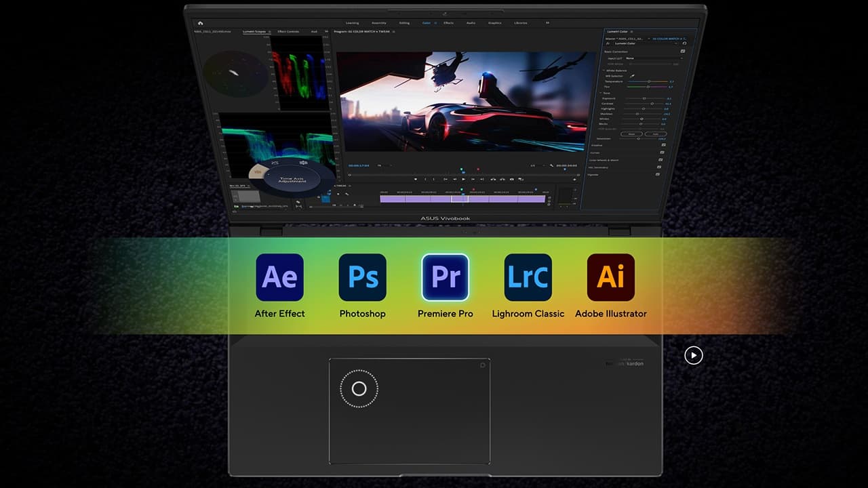Toggle the HSL Secondary checkbox
Viewport: 868px width, 488px height.
coord(659,167)
